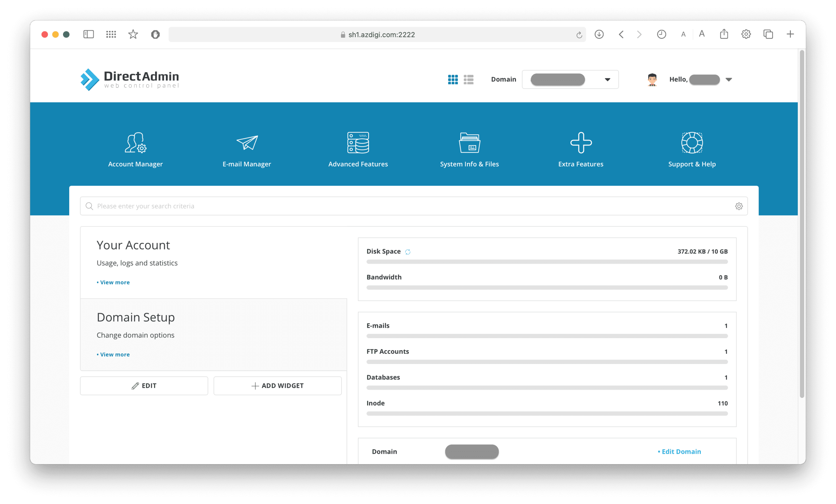Click View more under Domain Setup

tap(114, 354)
